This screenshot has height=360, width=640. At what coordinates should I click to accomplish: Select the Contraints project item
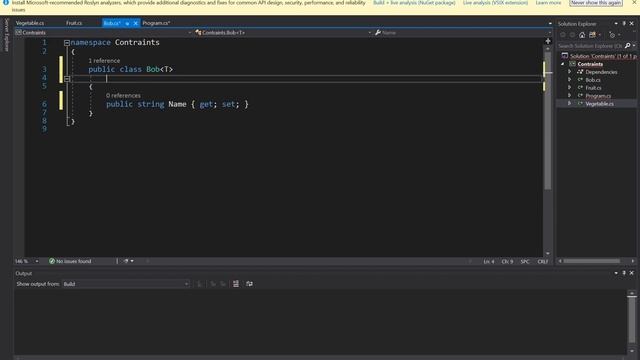[x=590, y=64]
